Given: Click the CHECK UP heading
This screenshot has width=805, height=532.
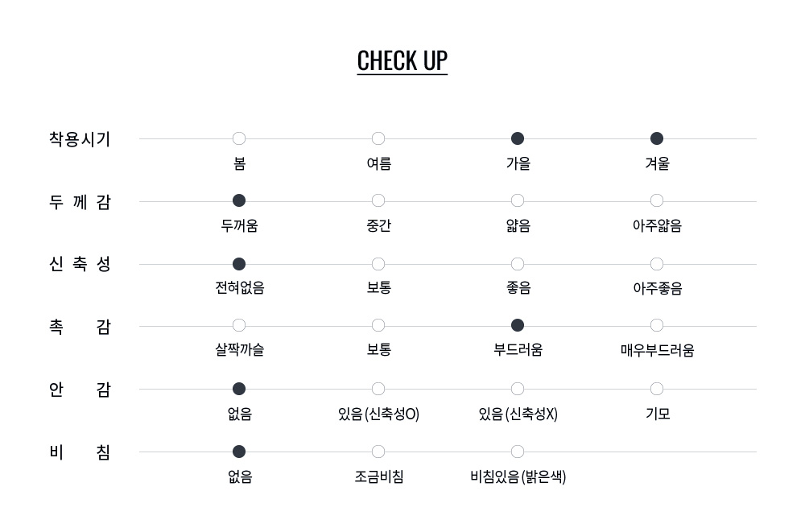Looking at the screenshot, I should click(402, 61).
